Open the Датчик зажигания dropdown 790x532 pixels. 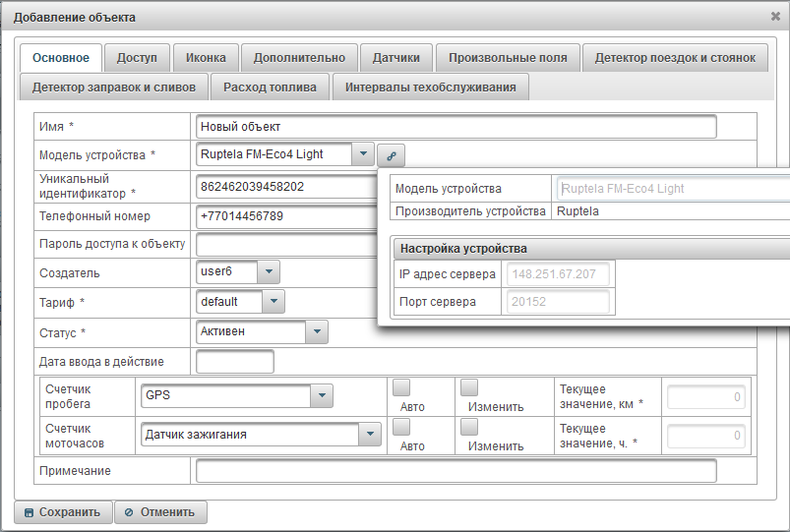point(370,435)
